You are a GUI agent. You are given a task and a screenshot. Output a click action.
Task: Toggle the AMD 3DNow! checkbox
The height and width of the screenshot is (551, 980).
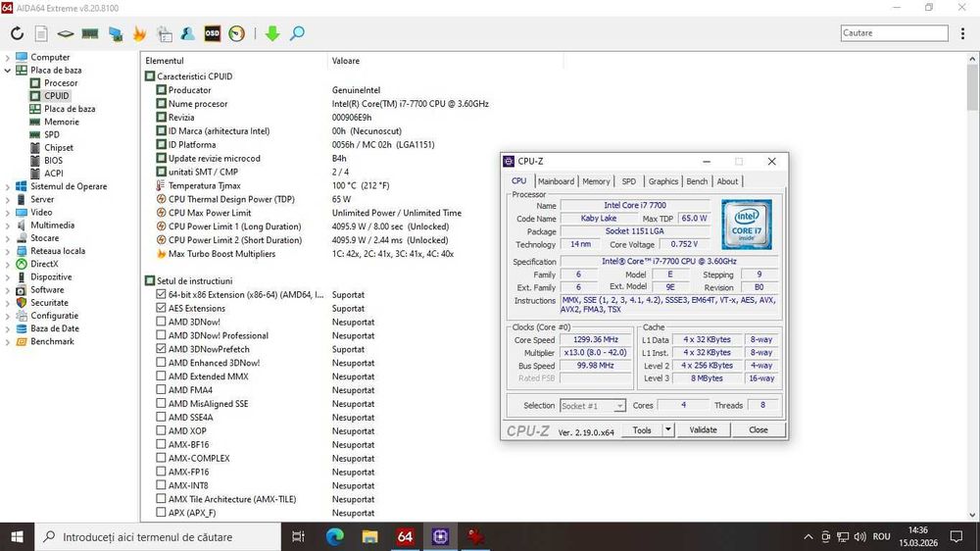click(162, 322)
